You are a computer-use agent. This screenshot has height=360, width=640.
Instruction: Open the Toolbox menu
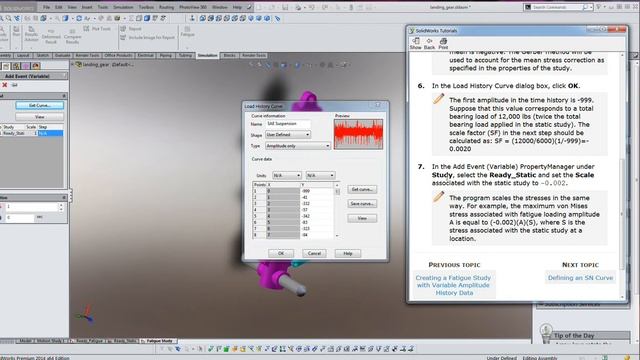point(146,7)
